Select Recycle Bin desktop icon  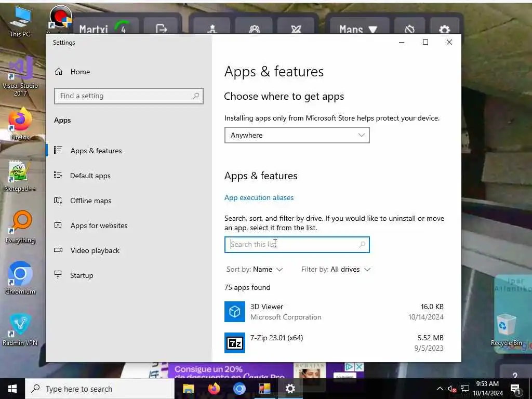[506, 330]
